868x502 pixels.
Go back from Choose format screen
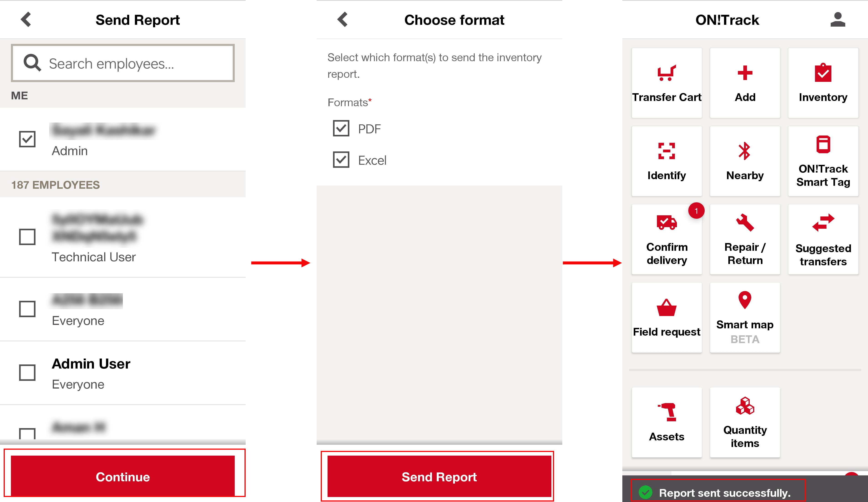pyautogui.click(x=343, y=20)
